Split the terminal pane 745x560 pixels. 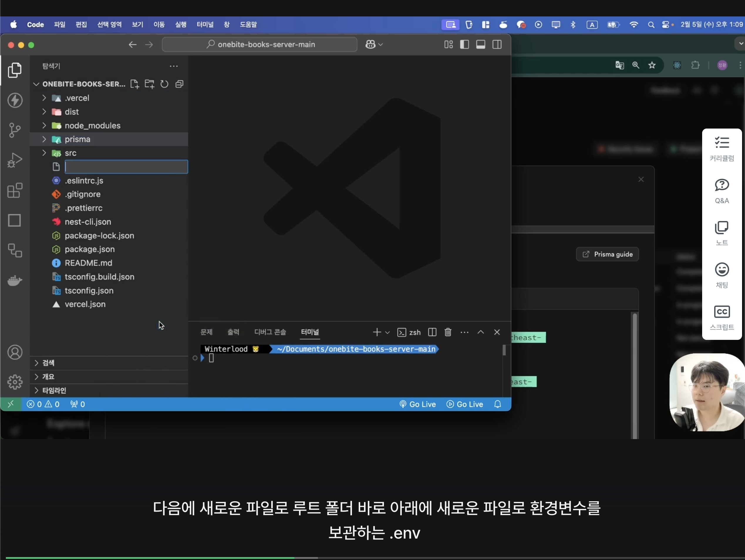coord(432,332)
